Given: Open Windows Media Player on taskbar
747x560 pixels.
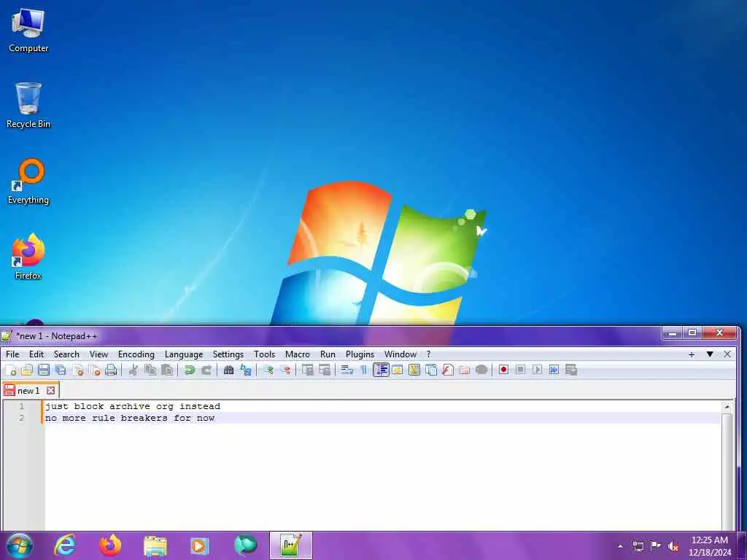Looking at the screenshot, I should [x=199, y=545].
